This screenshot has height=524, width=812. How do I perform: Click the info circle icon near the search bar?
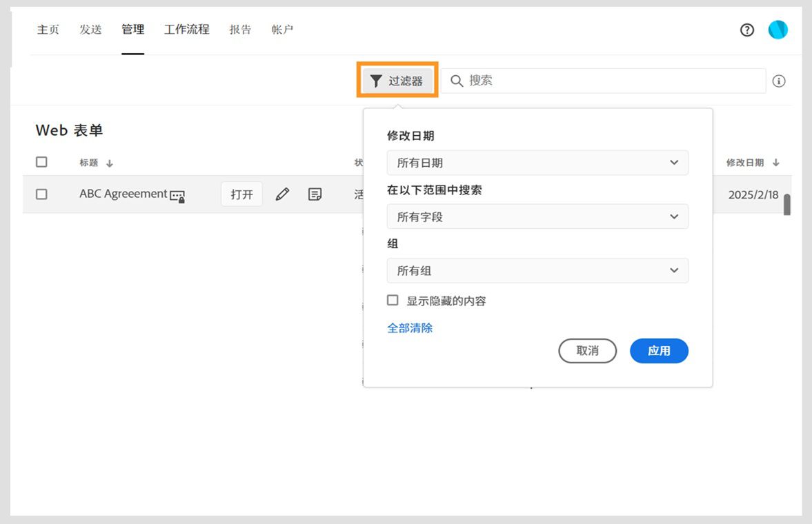click(779, 81)
